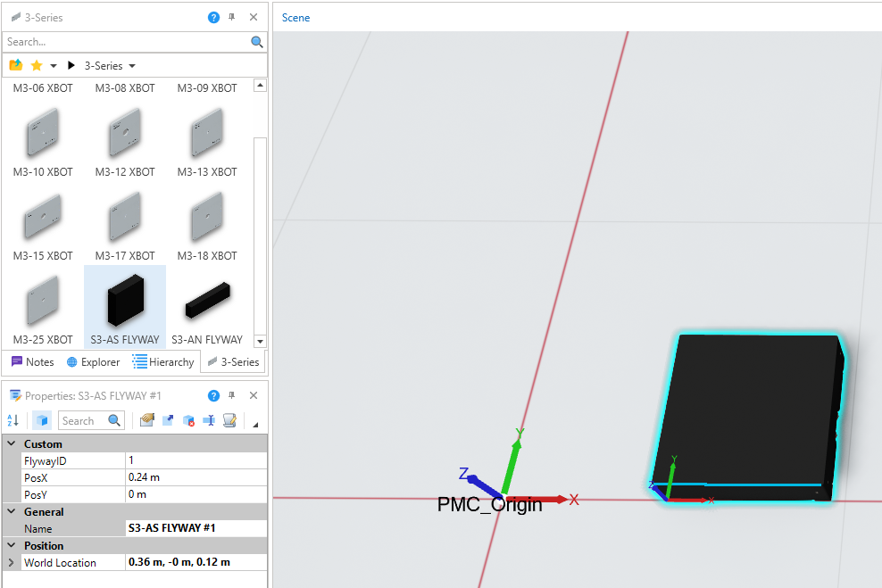Expand the World Location property row
This screenshot has height=588, width=882.
(11, 563)
